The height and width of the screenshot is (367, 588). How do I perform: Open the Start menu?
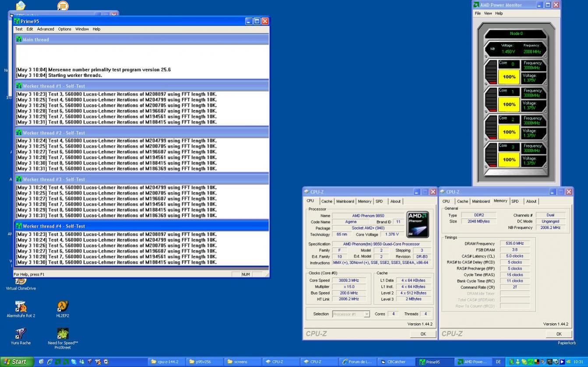[x=17, y=362]
